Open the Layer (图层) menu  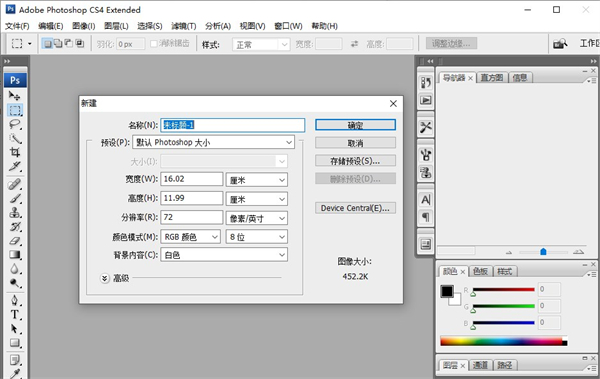point(116,26)
